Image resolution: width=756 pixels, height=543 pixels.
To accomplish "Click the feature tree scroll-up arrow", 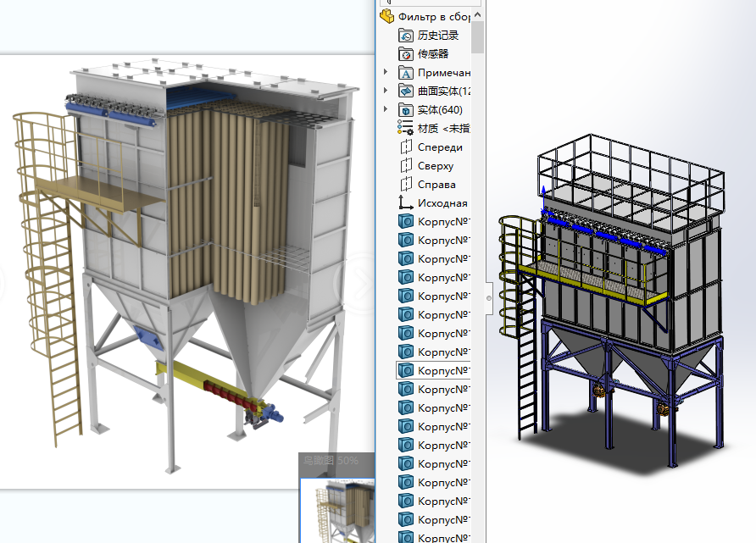I will pos(478,15).
